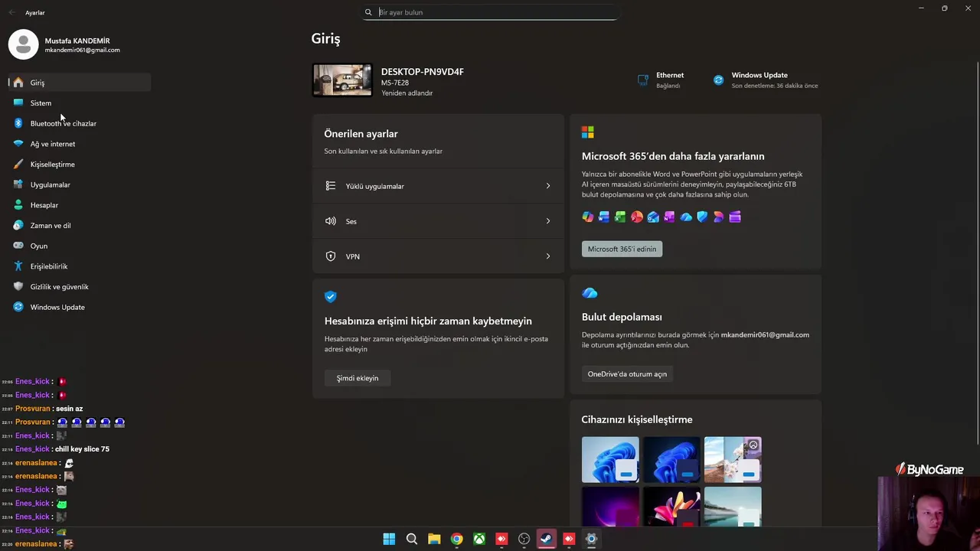Click the Şimdi ekleyin button
The image size is (980, 551).
358,378
